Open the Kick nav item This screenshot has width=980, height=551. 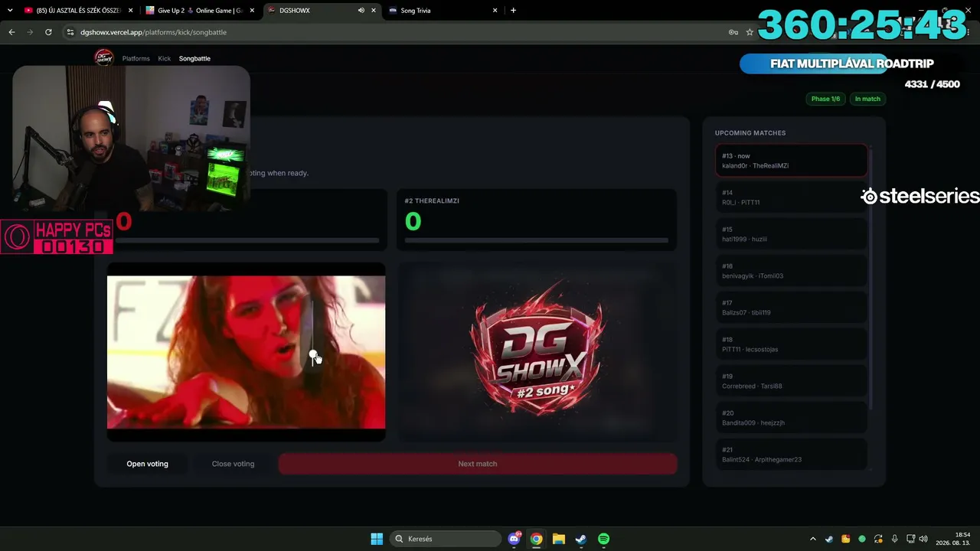tap(165, 58)
